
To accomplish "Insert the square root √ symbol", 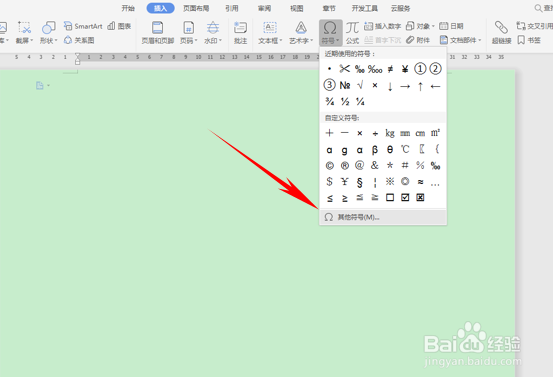I will (360, 85).
